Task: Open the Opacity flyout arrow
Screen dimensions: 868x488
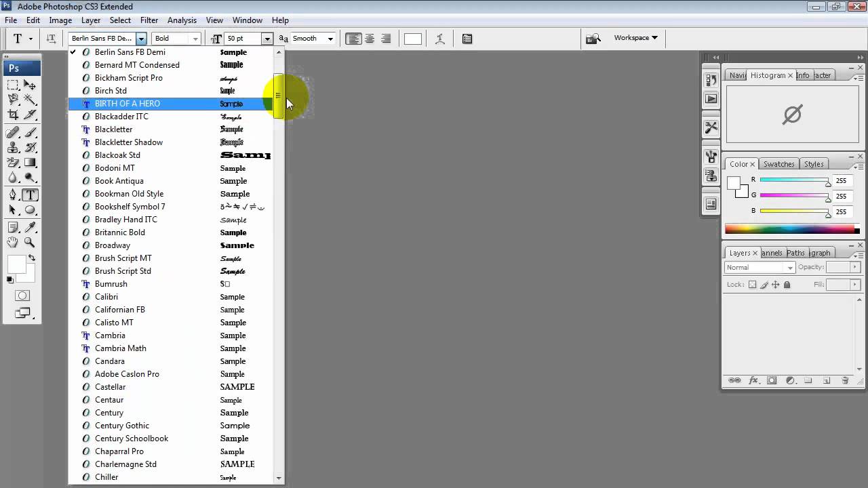Action: (854, 267)
